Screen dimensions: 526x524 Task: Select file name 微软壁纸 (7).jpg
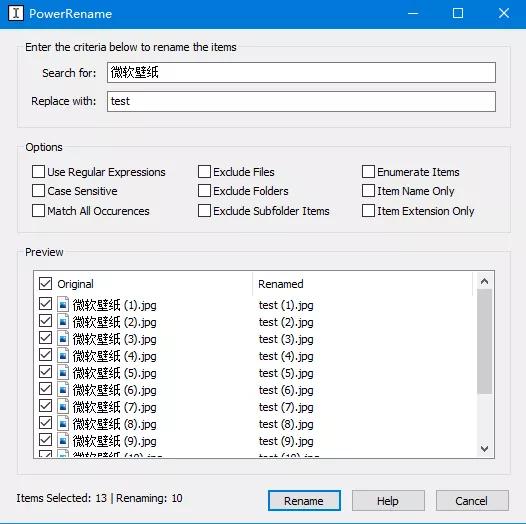(115, 407)
